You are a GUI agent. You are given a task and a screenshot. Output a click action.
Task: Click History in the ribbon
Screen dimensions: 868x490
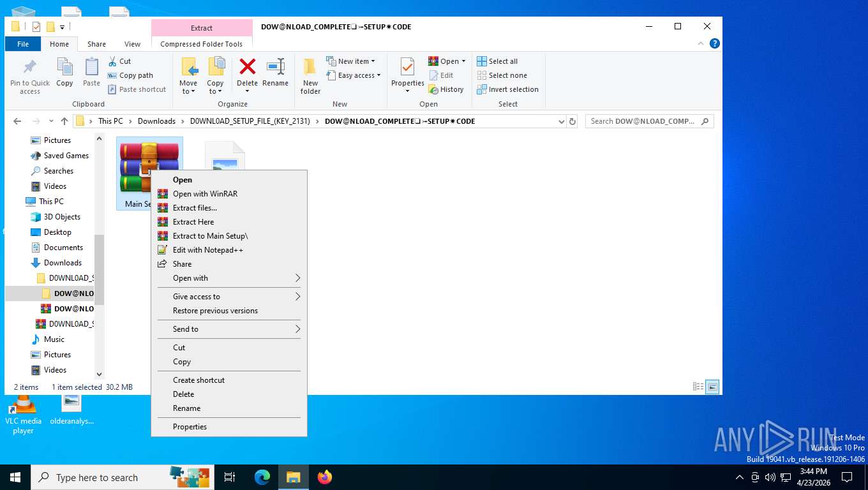click(445, 89)
